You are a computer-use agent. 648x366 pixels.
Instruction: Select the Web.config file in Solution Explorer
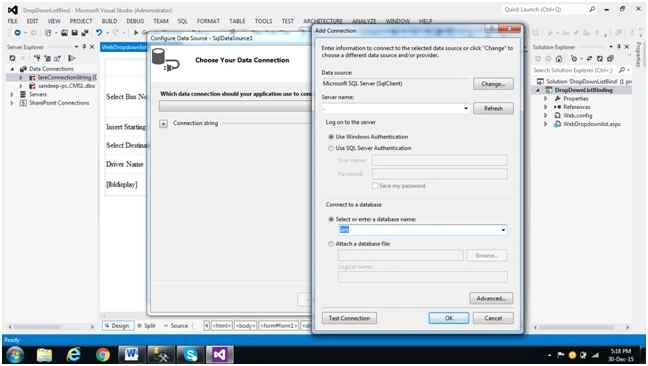[577, 116]
